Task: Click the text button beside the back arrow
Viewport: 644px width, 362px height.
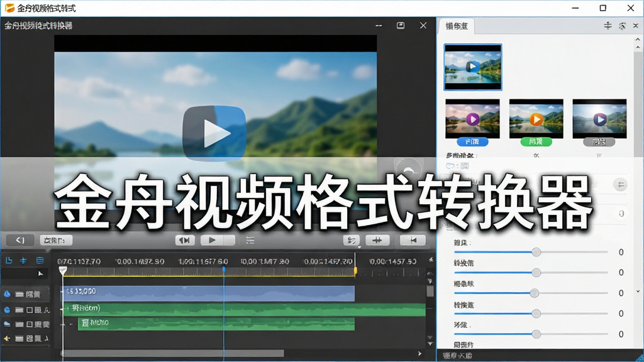Action: coord(56,240)
